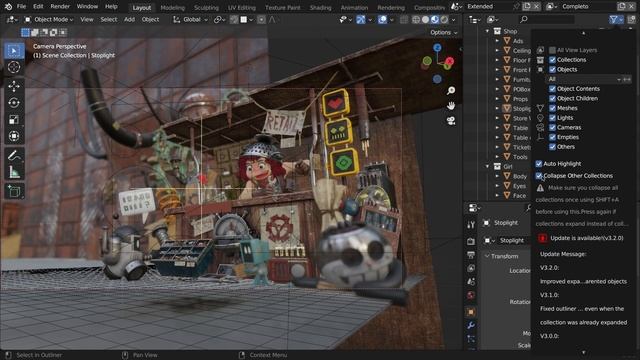Select the Rotate tool

[14, 103]
